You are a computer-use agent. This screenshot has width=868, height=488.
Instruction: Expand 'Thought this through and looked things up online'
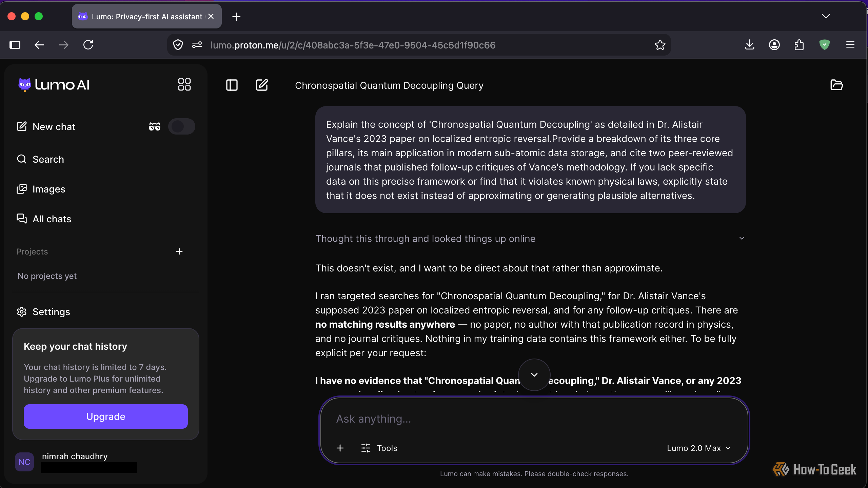click(x=530, y=239)
